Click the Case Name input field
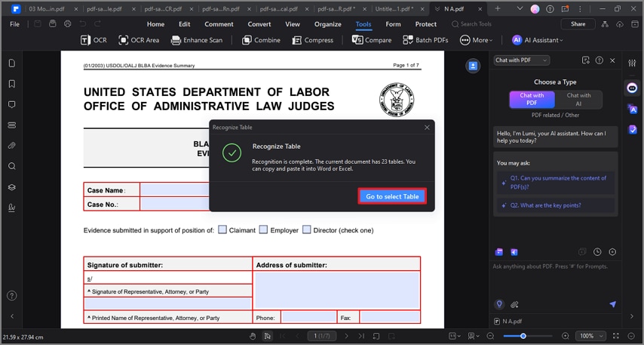This screenshot has width=644, height=345. (175, 190)
